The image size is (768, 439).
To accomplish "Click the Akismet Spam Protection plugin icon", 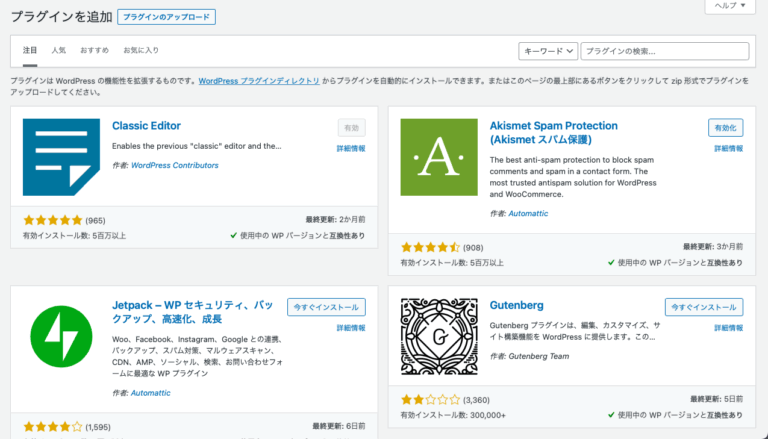I will click(x=438, y=157).
